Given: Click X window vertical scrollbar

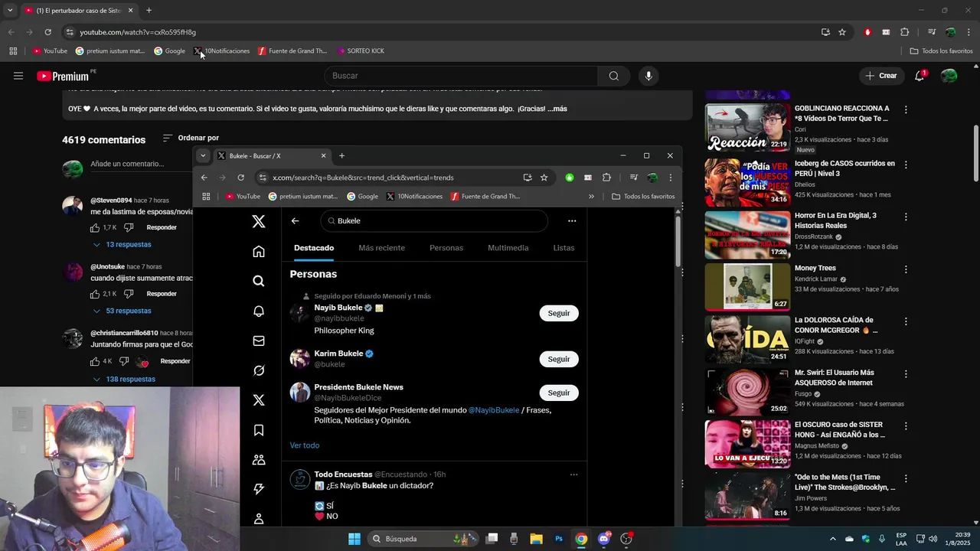Looking at the screenshot, I should [678, 243].
